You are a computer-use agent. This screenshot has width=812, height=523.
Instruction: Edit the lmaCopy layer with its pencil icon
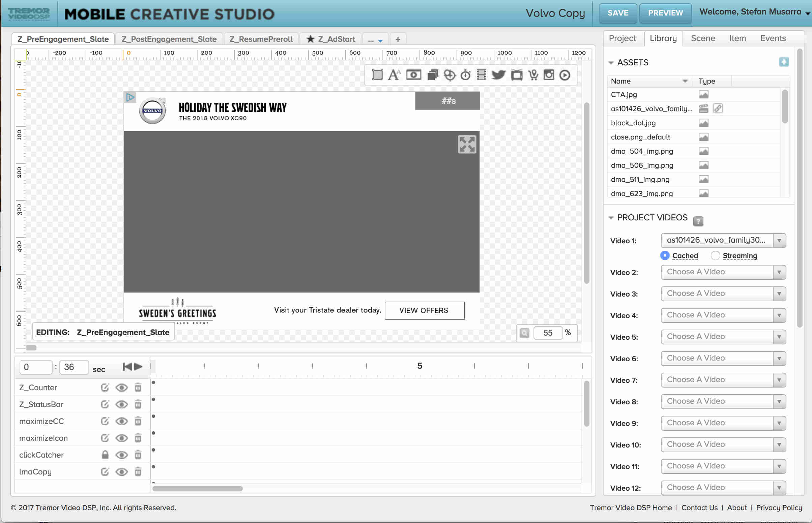(x=105, y=471)
